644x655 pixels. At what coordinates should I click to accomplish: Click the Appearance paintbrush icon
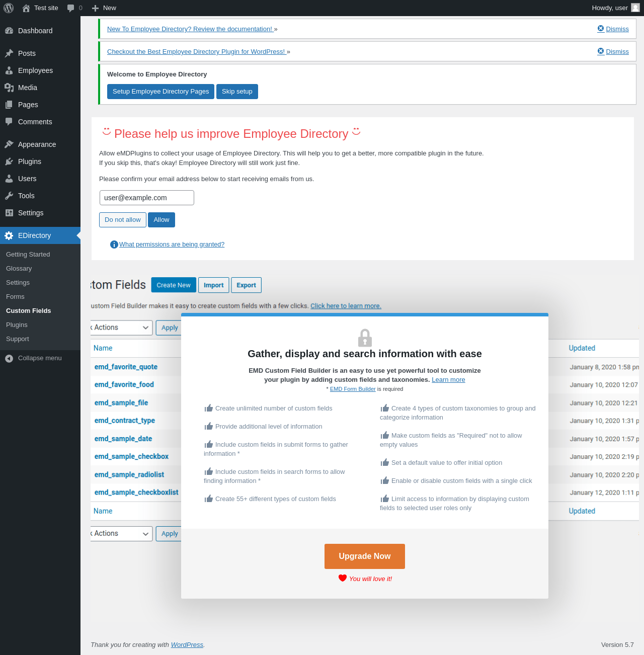tap(9, 144)
